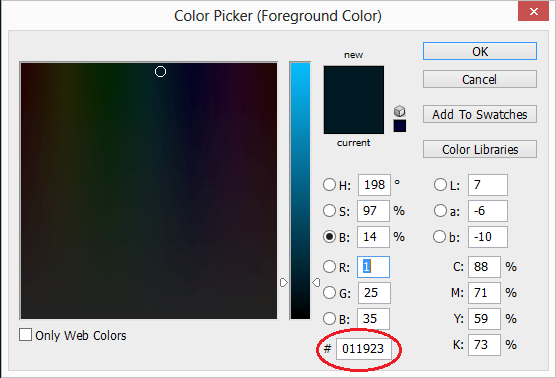Click the left hue slider arrow
The width and height of the screenshot is (556, 378).
(x=284, y=283)
